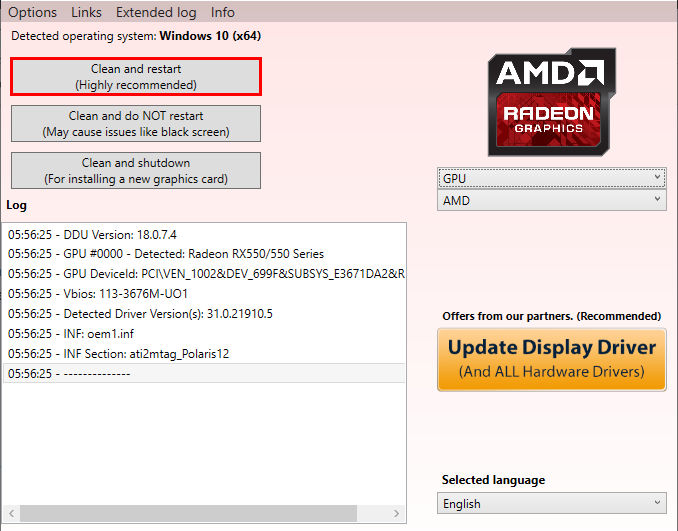Open the Links menu
The image size is (678, 531).
click(86, 12)
